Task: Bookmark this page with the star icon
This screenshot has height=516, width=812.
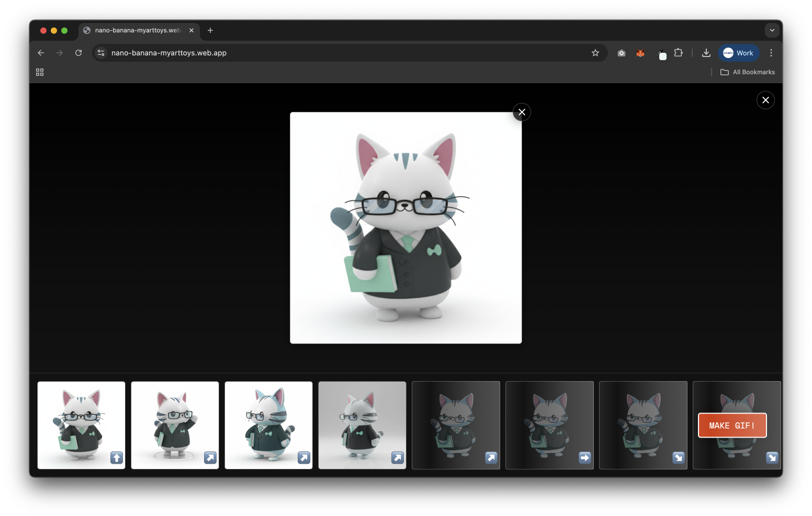Action: click(595, 53)
